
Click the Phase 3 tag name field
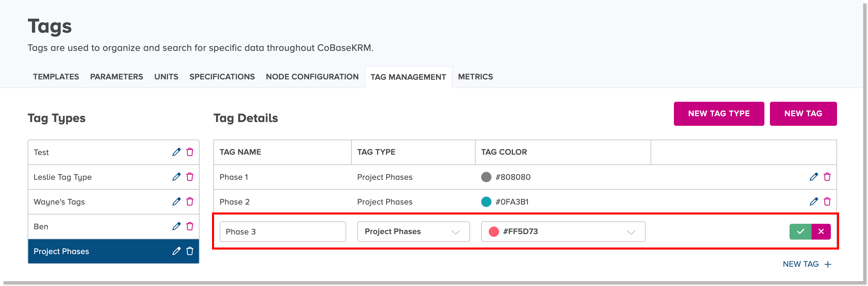coord(283,232)
